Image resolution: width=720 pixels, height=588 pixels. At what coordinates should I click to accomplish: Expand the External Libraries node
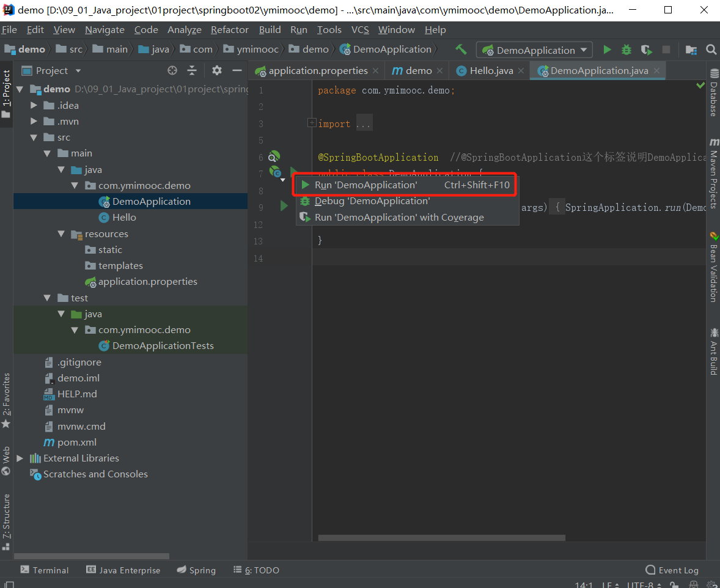point(20,458)
